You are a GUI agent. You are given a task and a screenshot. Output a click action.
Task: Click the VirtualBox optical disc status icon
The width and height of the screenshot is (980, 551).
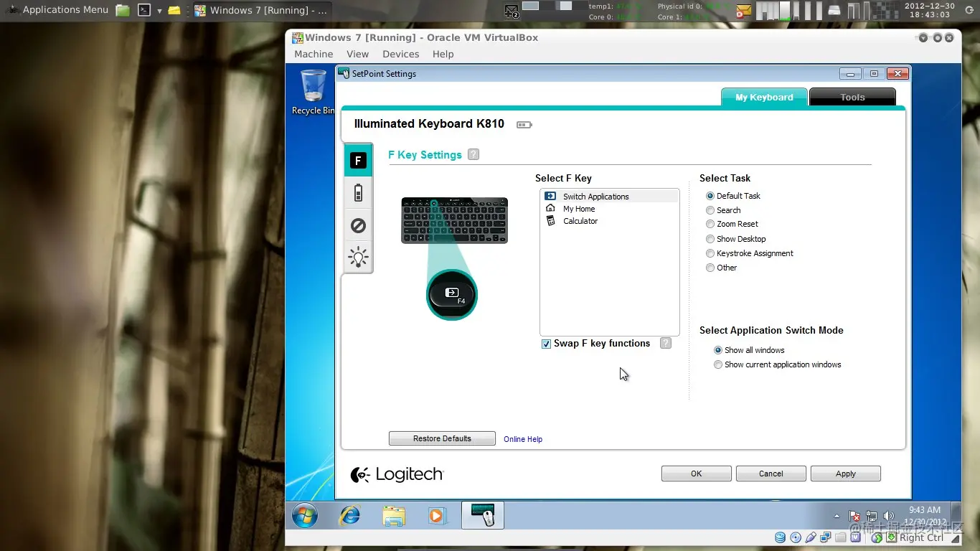tap(796, 537)
